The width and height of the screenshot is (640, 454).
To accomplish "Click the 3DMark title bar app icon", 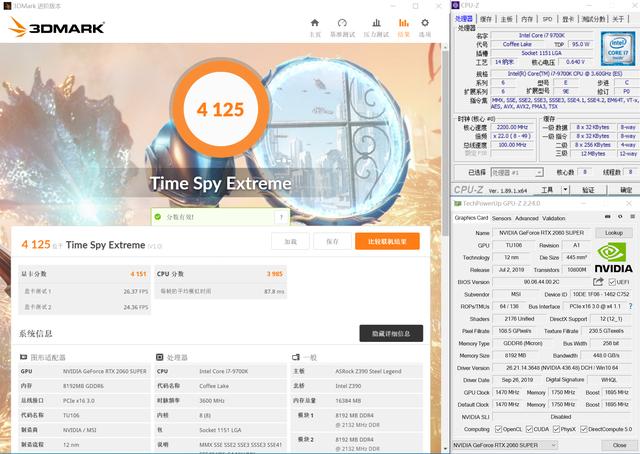I will pos(7,6).
